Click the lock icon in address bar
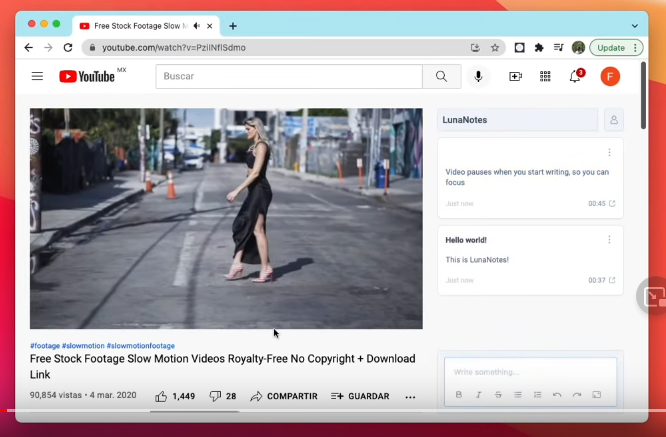666x437 pixels. (92, 48)
